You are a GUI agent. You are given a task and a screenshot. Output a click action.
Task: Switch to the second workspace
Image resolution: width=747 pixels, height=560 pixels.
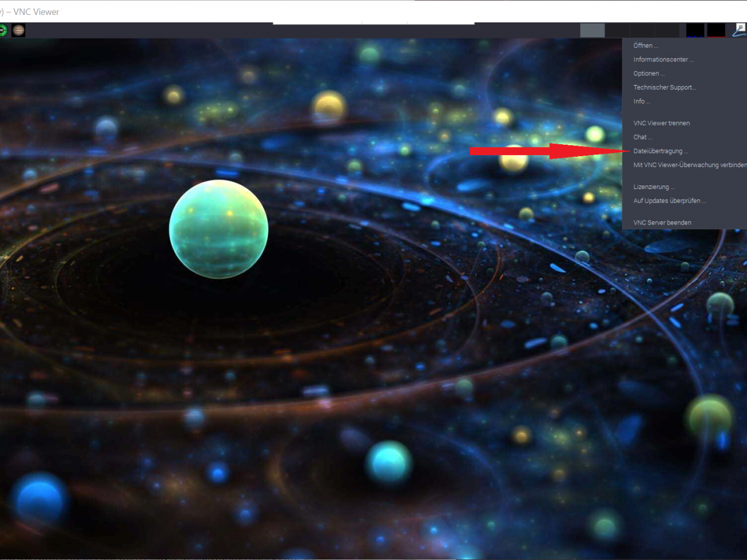point(617,30)
